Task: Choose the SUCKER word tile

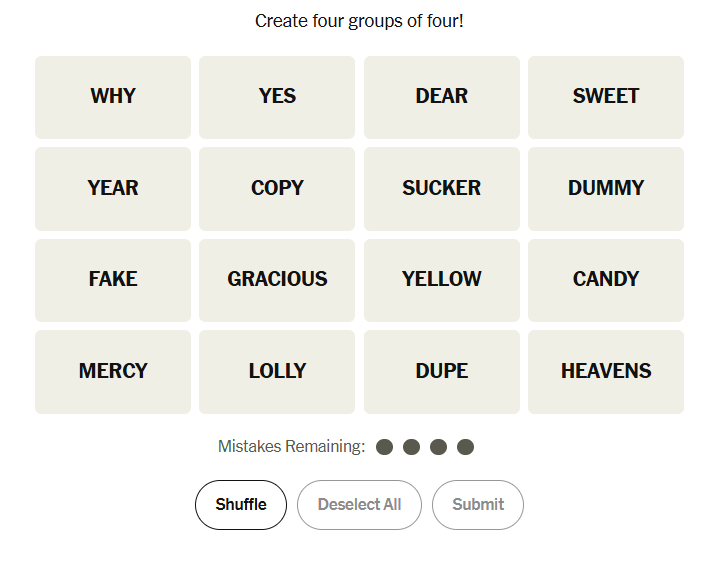Action: [441, 188]
